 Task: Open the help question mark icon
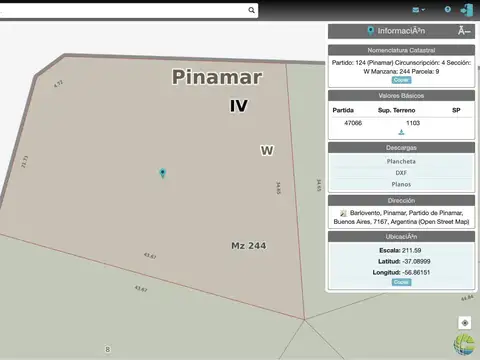coord(448,9)
